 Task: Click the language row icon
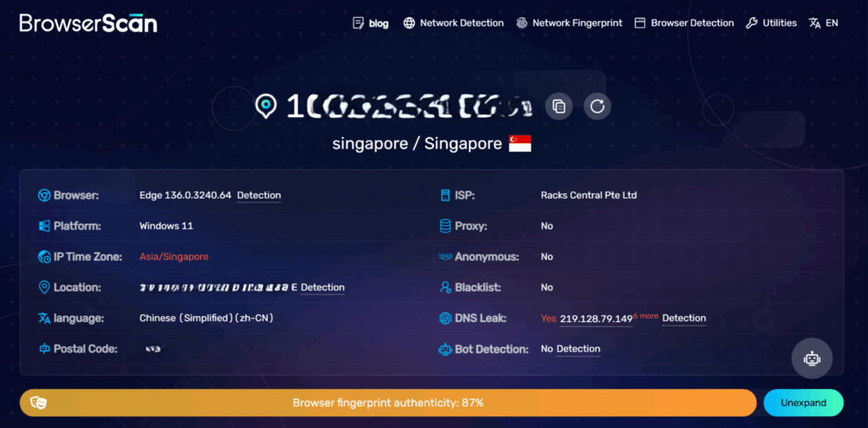[44, 319]
